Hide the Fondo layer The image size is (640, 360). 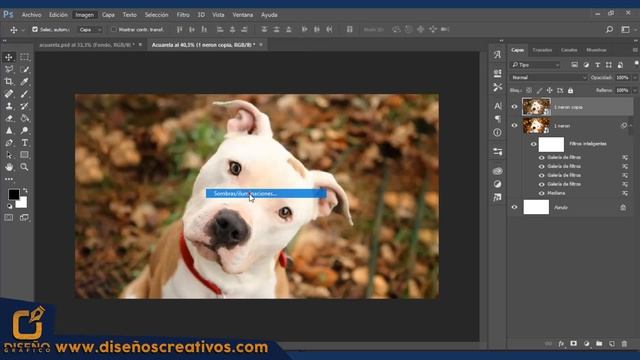click(514, 207)
